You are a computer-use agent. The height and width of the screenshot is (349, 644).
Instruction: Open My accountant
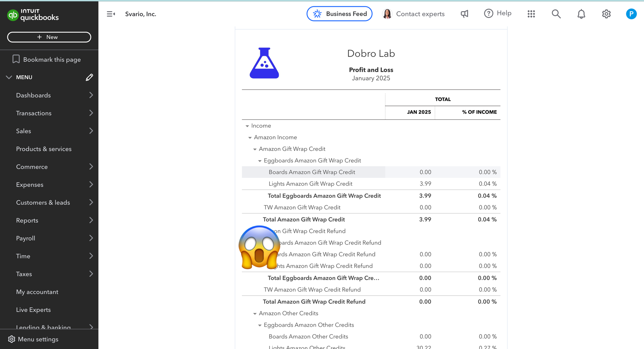pyautogui.click(x=37, y=292)
